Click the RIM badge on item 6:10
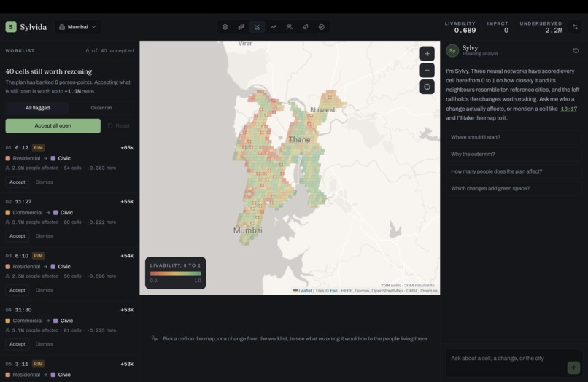This screenshot has height=382, width=588. tap(38, 256)
